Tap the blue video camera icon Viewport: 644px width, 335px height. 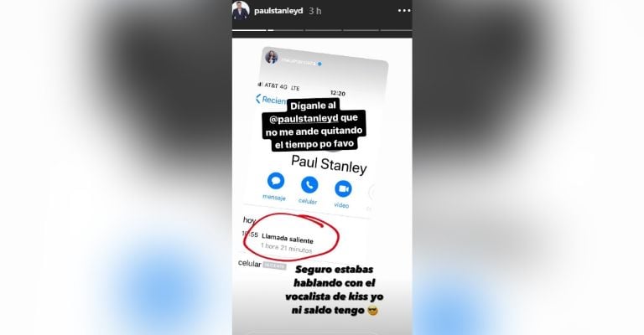pyautogui.click(x=343, y=189)
